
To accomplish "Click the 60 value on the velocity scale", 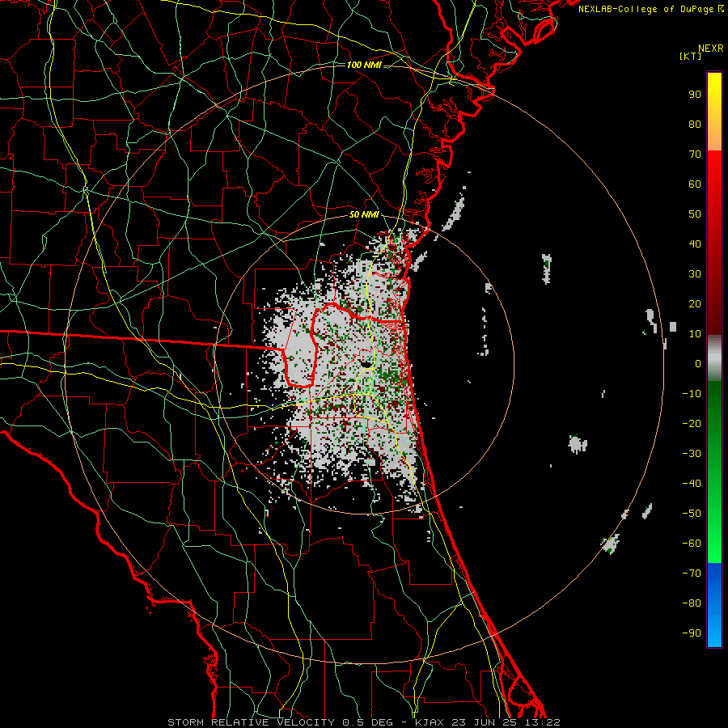I will click(x=695, y=184).
